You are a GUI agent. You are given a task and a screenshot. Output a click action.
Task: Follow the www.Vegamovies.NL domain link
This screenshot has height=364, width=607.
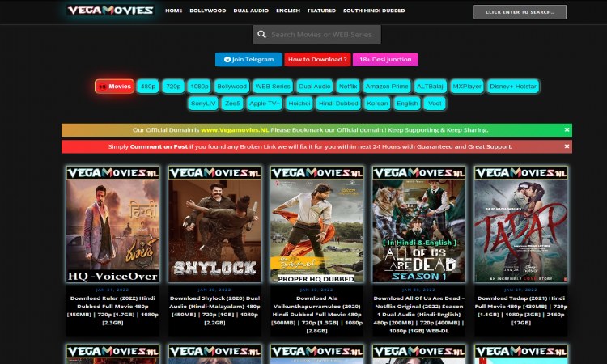[235, 130]
